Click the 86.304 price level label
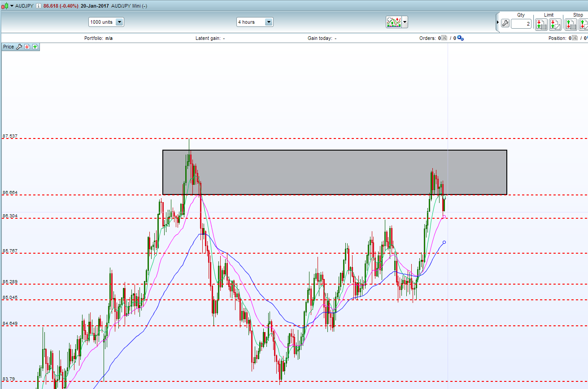The image size is (588, 389). pyautogui.click(x=10, y=216)
